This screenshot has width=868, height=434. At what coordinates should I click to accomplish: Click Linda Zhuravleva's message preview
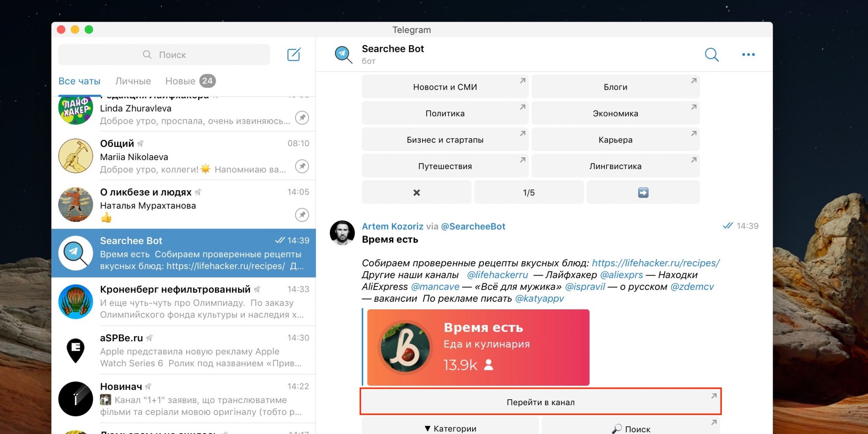click(x=195, y=121)
